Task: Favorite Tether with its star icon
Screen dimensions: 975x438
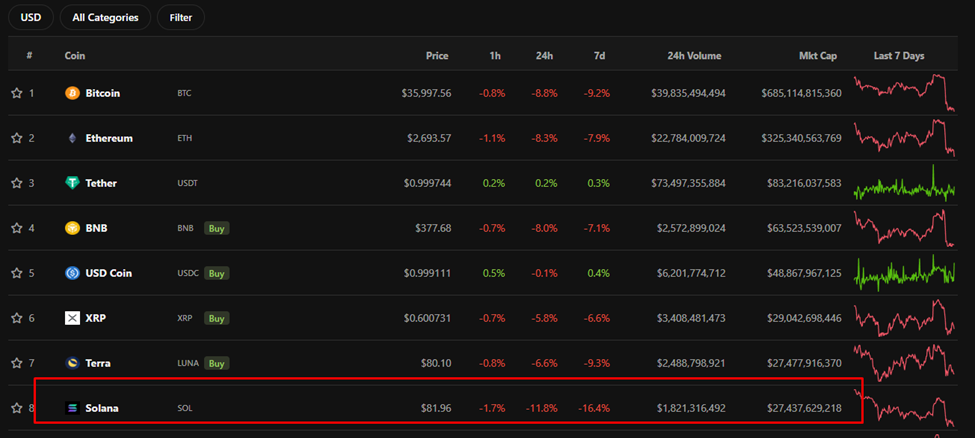Action: point(17,183)
